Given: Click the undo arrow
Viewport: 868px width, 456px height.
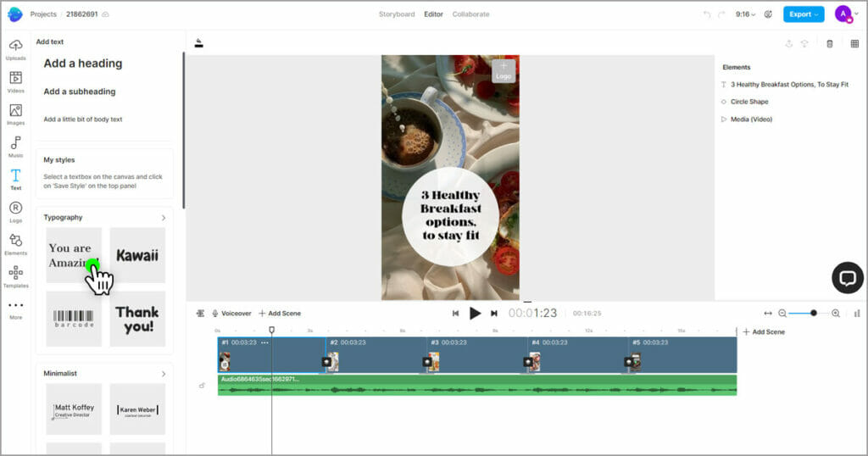Looking at the screenshot, I should tap(707, 14).
